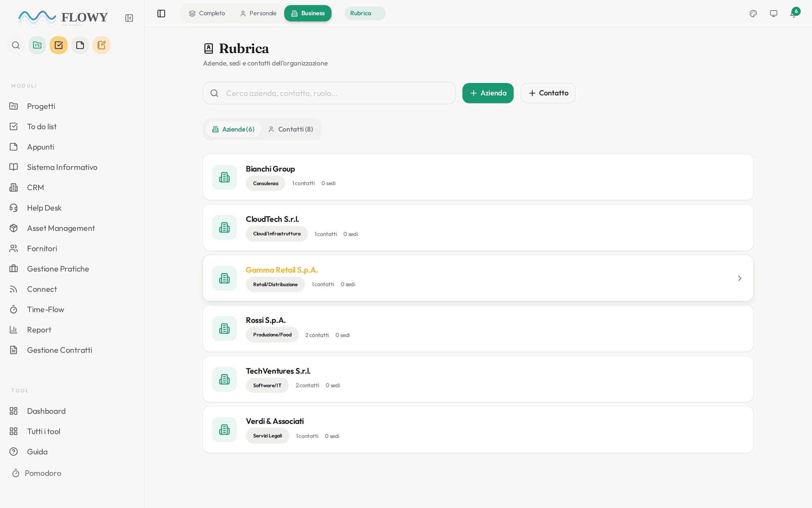Open the Appunti page quick icon

tap(80, 45)
